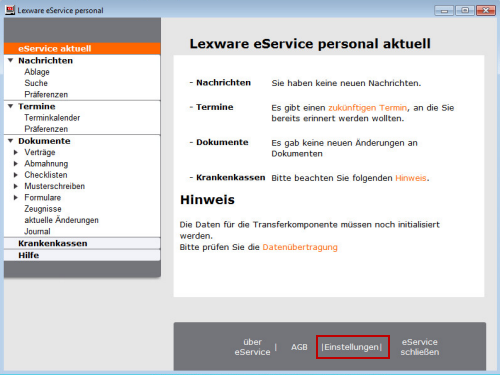Click the bold Nachrichten label in overview
Image resolution: width=500 pixels, height=375 pixels.
click(223, 83)
